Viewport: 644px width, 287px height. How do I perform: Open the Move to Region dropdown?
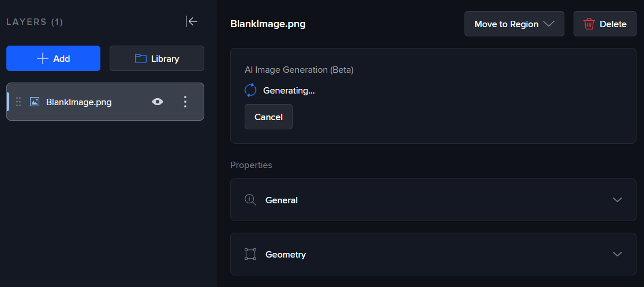pos(514,24)
